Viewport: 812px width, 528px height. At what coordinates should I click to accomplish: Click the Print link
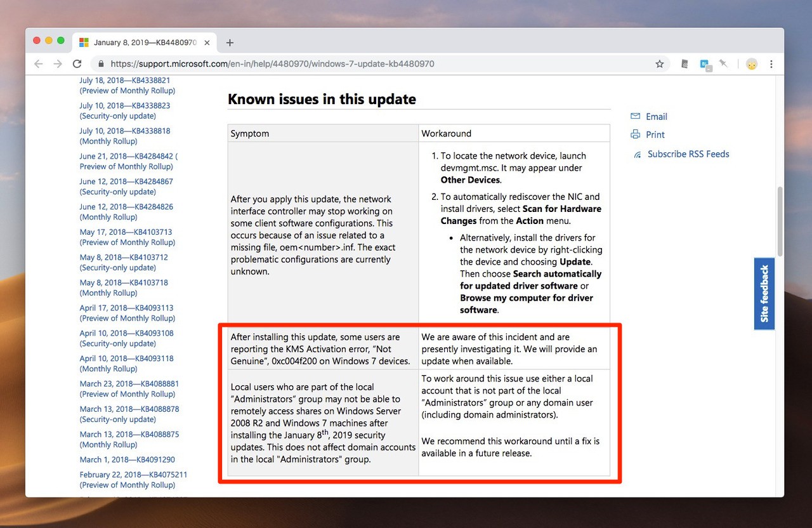coord(655,135)
